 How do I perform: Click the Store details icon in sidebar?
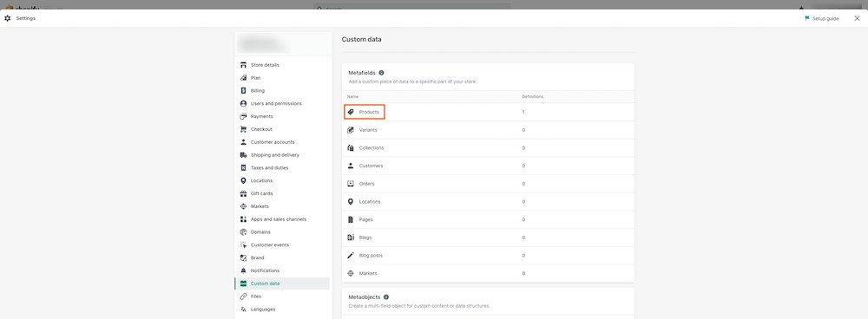244,65
